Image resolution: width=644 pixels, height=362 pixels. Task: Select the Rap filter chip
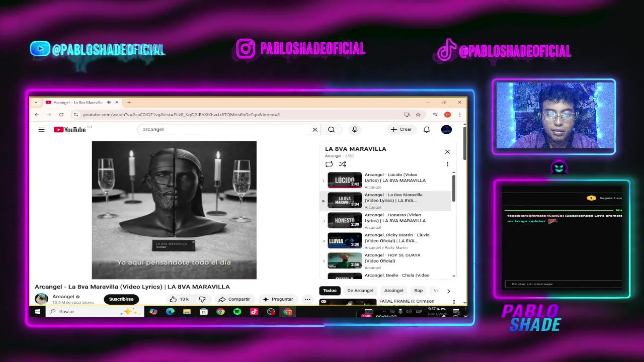(x=419, y=291)
